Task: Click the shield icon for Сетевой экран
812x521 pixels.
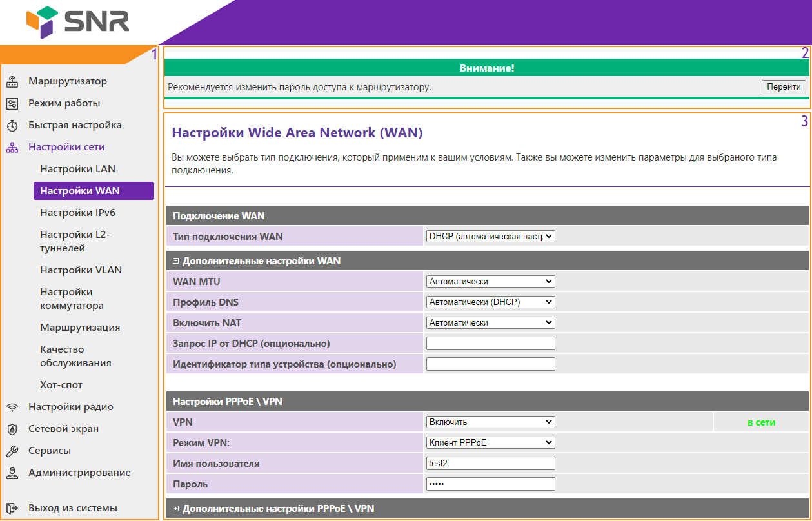Action: 12,429
